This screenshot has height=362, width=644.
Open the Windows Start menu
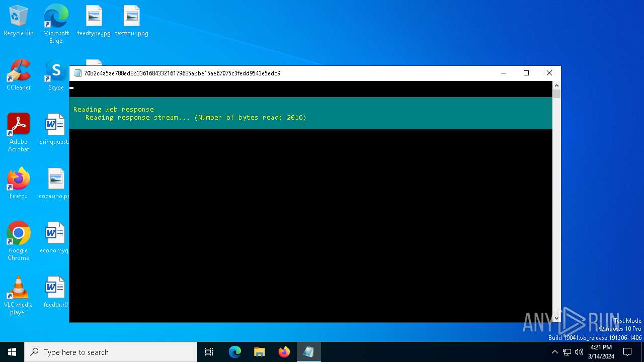pos(12,352)
